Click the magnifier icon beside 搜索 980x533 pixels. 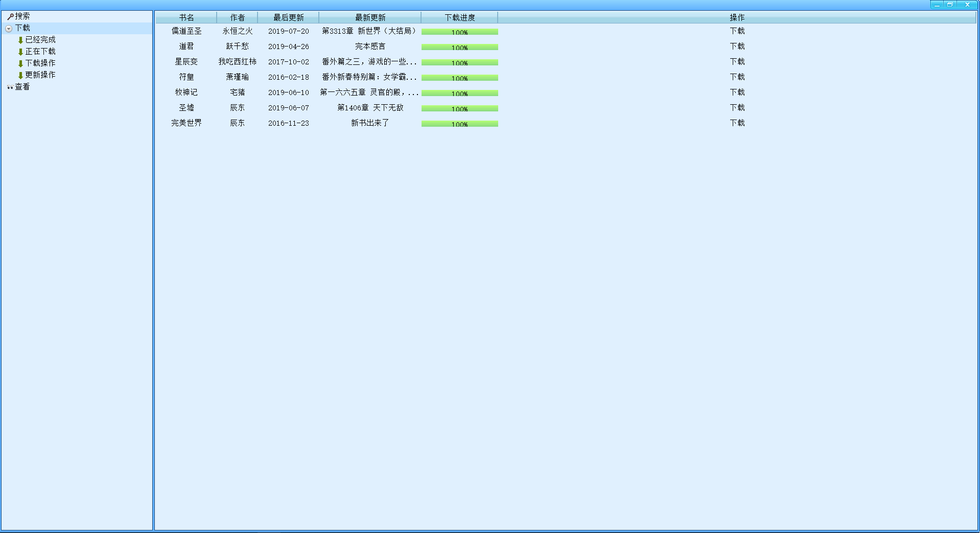[10, 16]
